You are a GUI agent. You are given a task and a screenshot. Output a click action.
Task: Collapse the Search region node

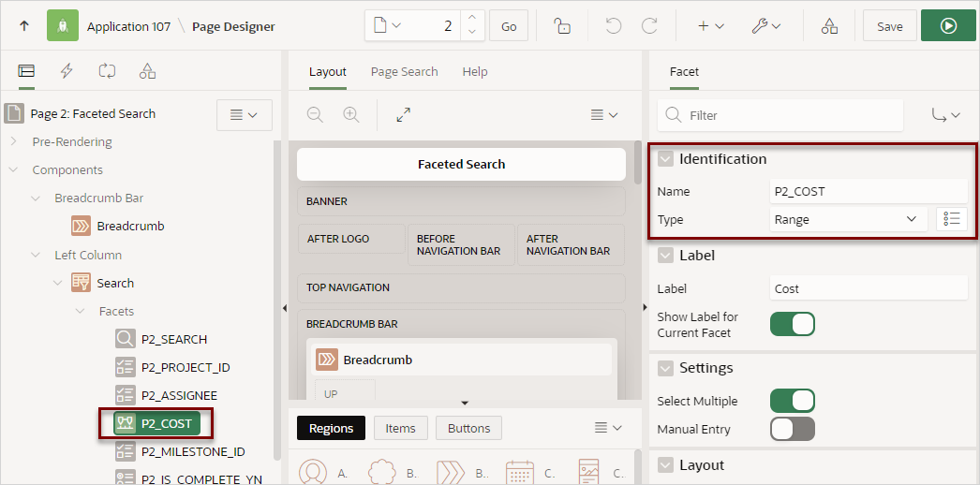click(x=58, y=283)
